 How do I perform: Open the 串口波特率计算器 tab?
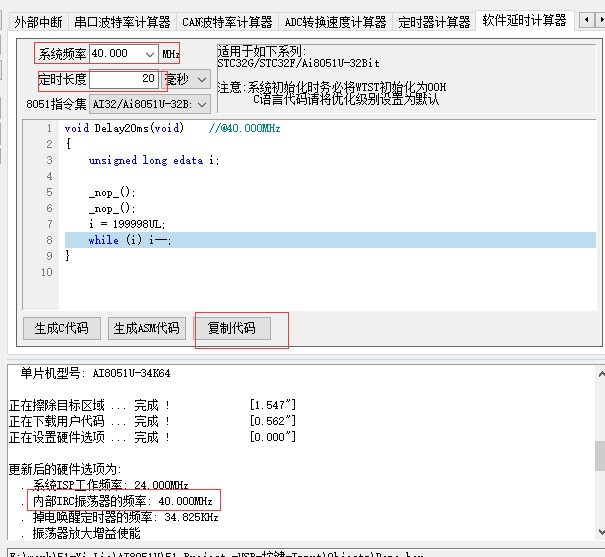122,22
